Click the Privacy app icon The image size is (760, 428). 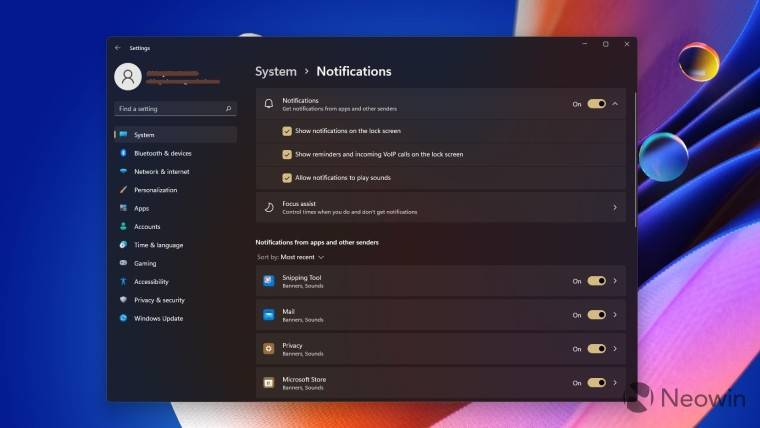[x=269, y=349]
